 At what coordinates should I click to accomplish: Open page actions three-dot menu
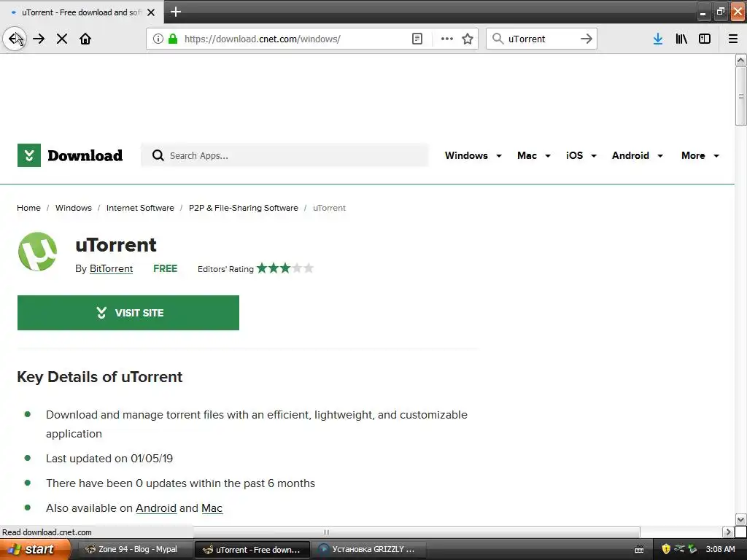tap(447, 39)
